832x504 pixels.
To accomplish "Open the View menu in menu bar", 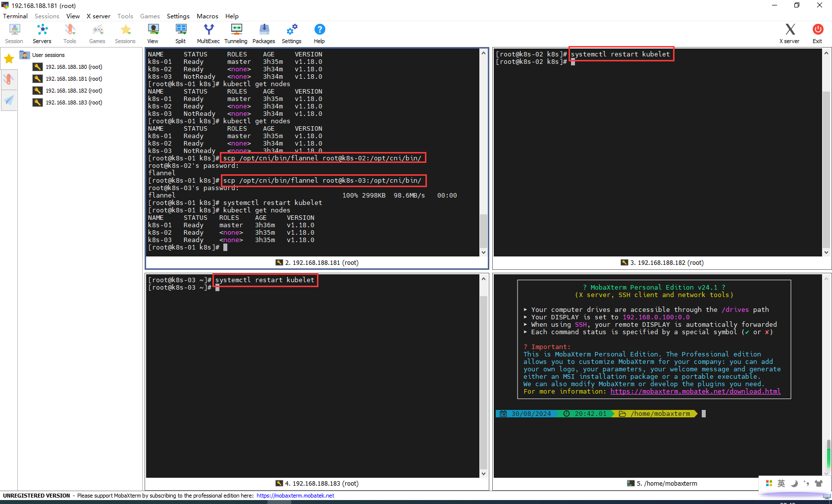I will click(x=73, y=16).
